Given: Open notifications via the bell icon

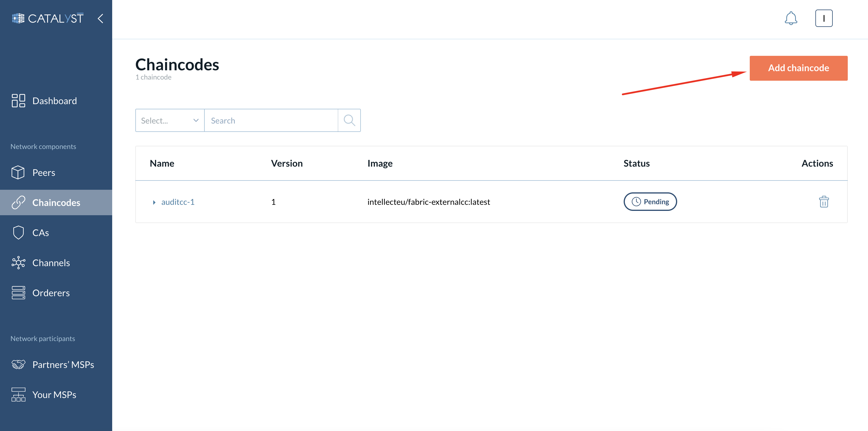Looking at the screenshot, I should (x=791, y=19).
